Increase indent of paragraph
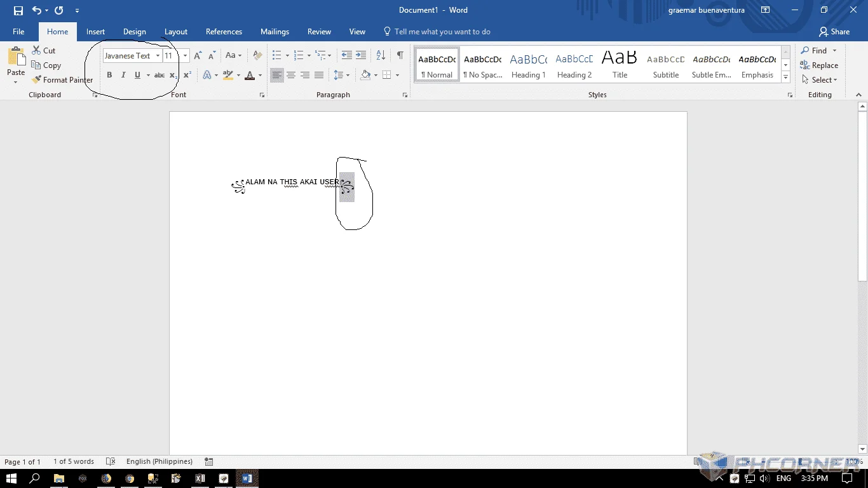The height and width of the screenshot is (488, 868). click(361, 55)
